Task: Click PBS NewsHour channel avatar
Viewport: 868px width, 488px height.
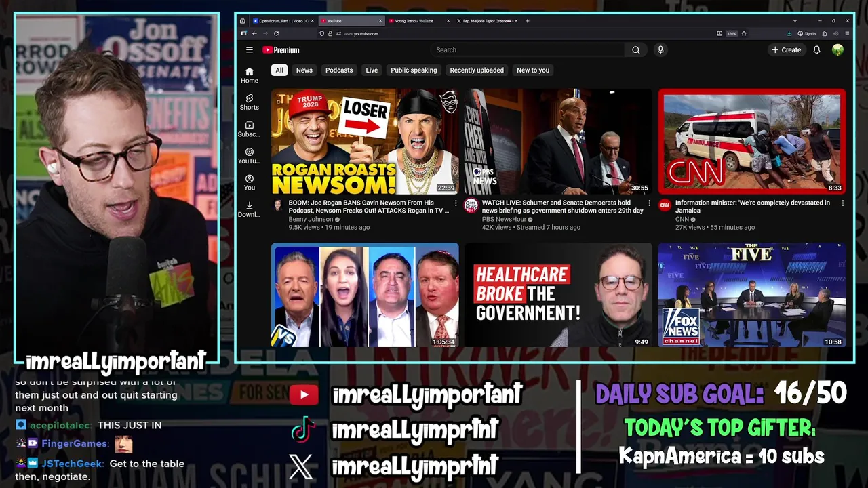Action: pos(471,205)
